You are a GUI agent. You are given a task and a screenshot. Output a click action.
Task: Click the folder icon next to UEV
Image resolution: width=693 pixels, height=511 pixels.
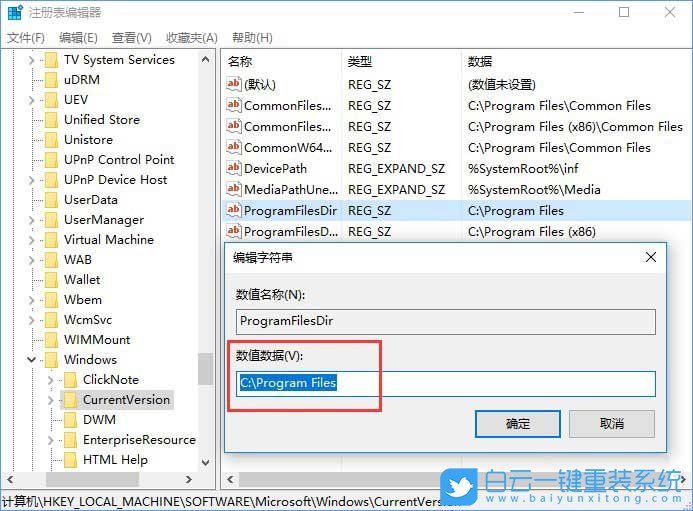(52, 100)
